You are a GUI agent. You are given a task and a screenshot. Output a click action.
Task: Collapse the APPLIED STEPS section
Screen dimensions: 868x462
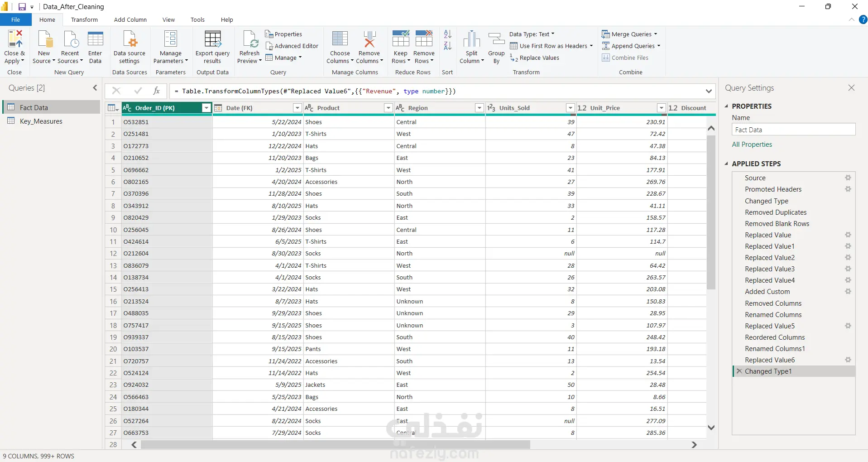coord(726,164)
